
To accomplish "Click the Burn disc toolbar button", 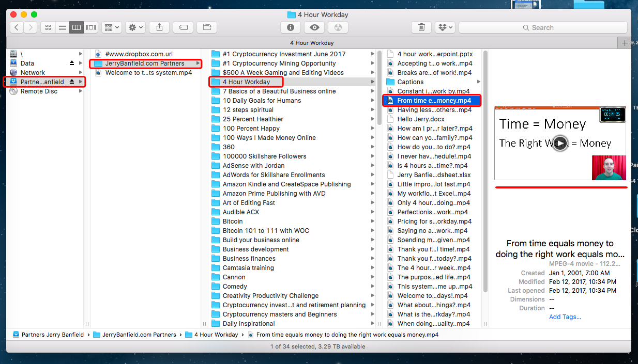I will tap(338, 27).
